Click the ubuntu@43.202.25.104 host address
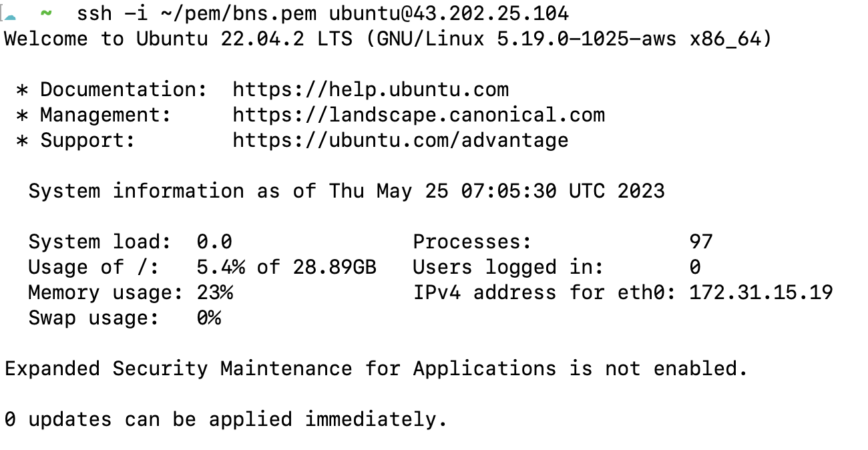 tap(449, 13)
